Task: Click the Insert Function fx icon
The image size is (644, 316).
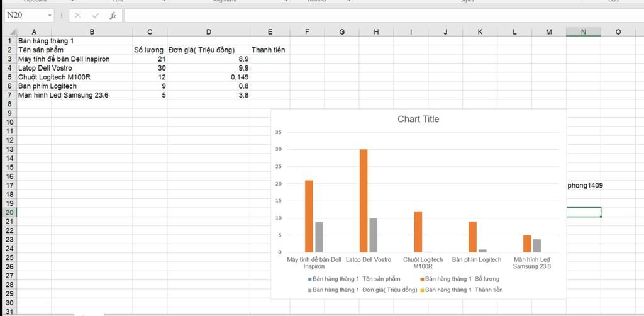Action: click(113, 16)
